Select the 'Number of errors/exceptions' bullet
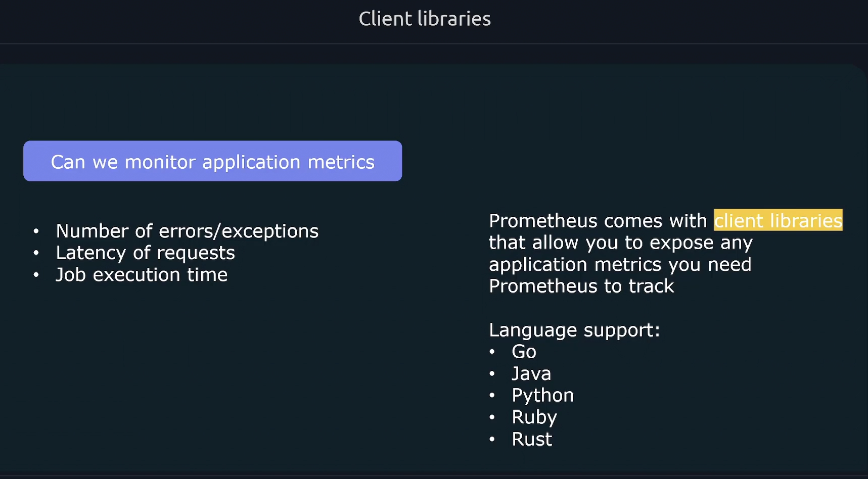The image size is (868, 479). [187, 231]
